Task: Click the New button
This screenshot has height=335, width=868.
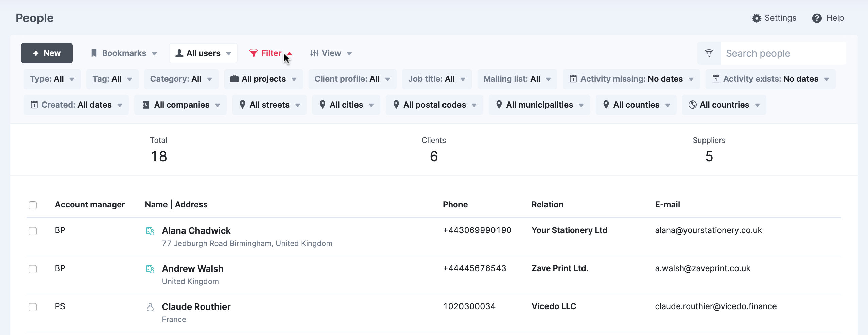Action: click(x=47, y=53)
